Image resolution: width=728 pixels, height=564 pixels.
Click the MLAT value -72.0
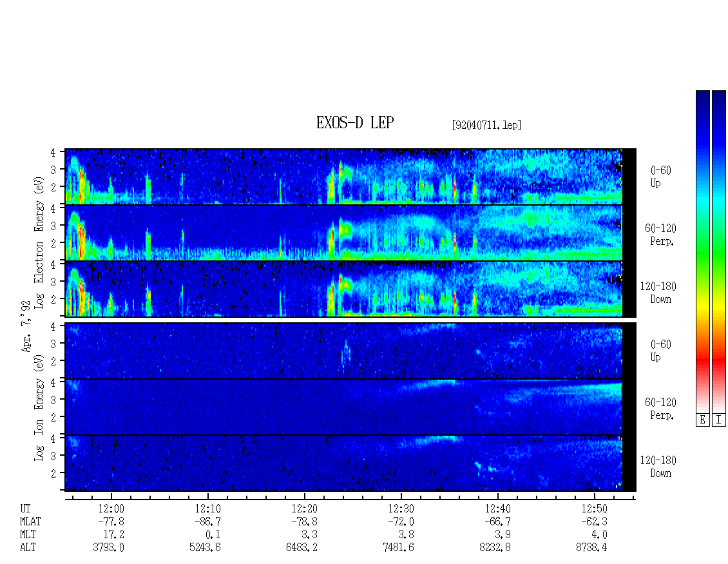[x=401, y=521]
